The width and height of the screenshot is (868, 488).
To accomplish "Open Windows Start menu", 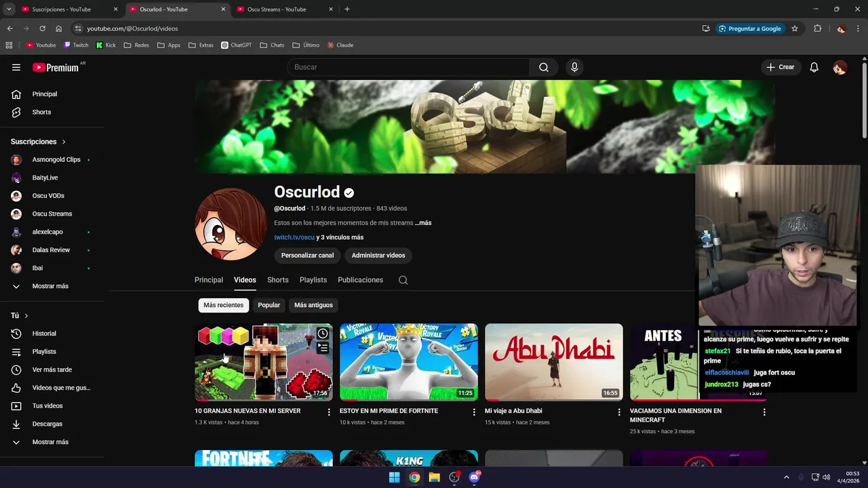I will pos(394,477).
